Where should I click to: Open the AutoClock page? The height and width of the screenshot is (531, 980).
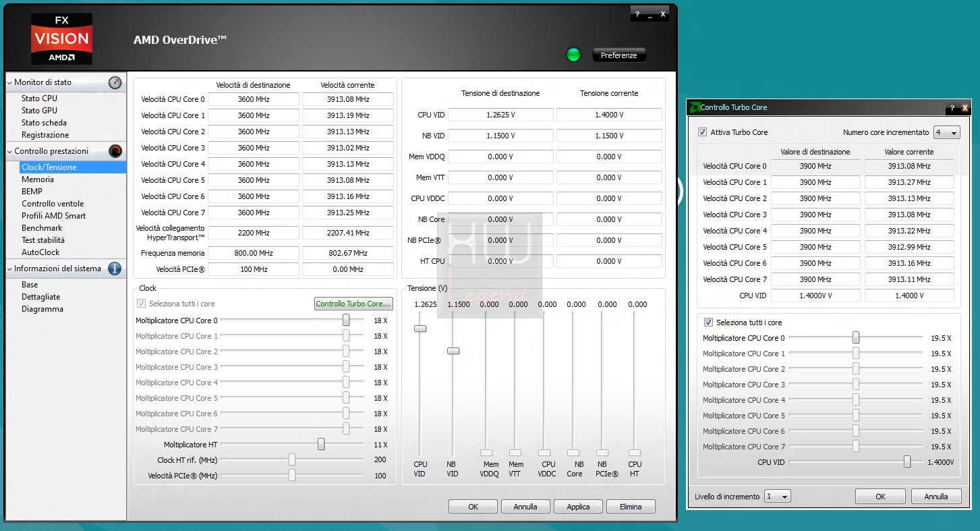click(40, 252)
